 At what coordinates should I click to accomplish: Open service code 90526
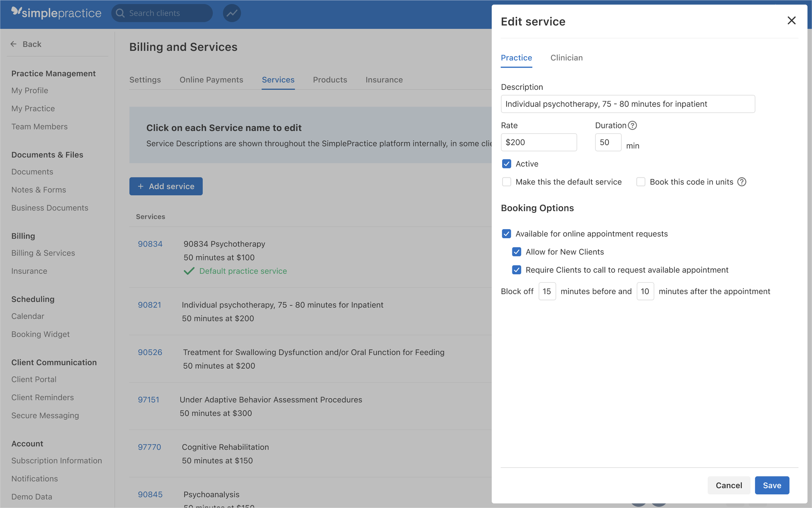click(150, 352)
